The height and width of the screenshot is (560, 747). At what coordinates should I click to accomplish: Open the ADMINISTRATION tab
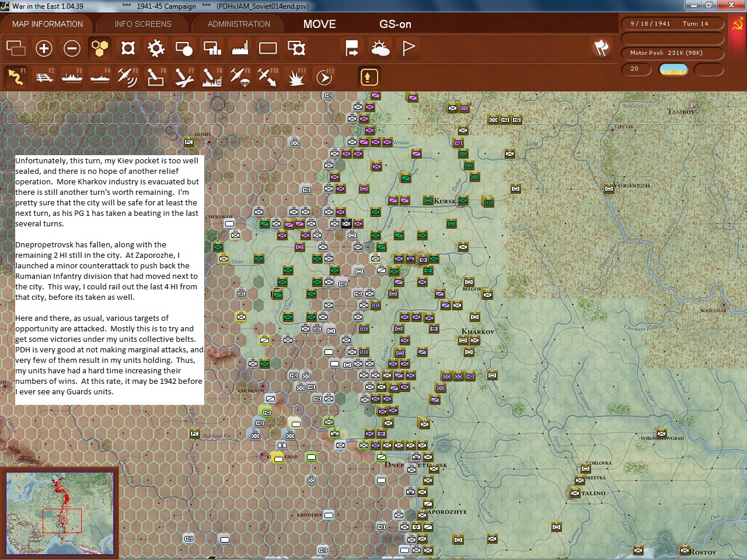coord(239,24)
